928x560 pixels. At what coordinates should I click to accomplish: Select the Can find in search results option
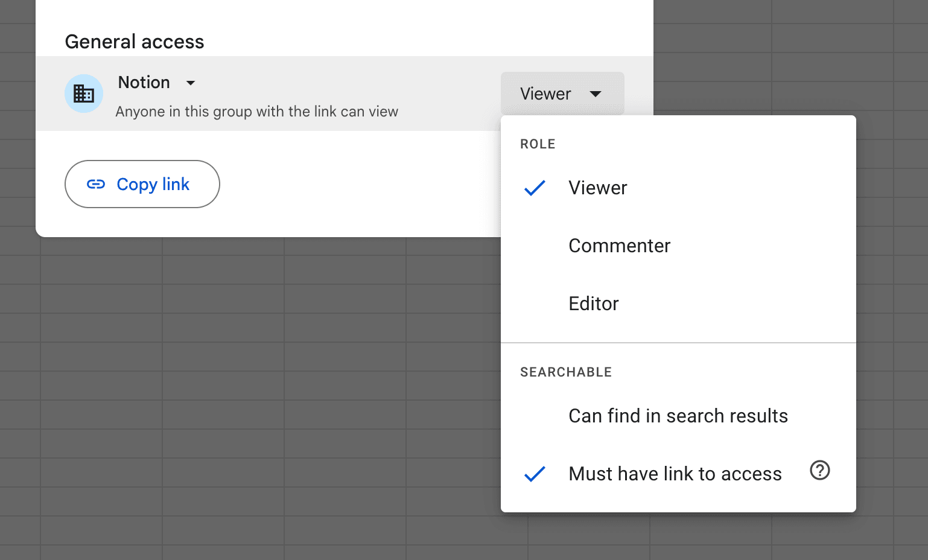[678, 416]
